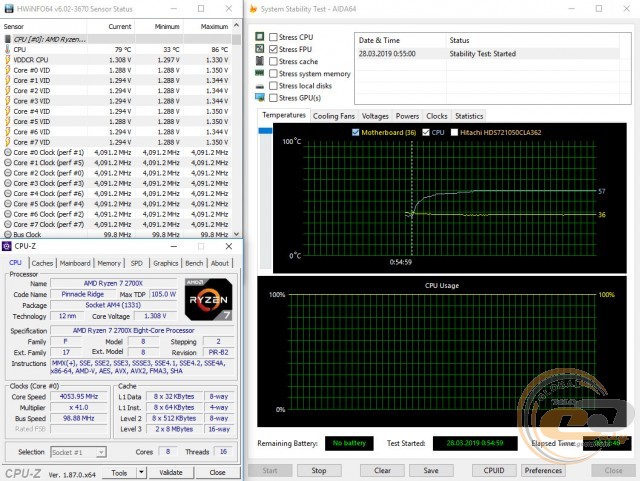
Task: Open the Bench tab in CPU-Z
Action: pyautogui.click(x=194, y=263)
